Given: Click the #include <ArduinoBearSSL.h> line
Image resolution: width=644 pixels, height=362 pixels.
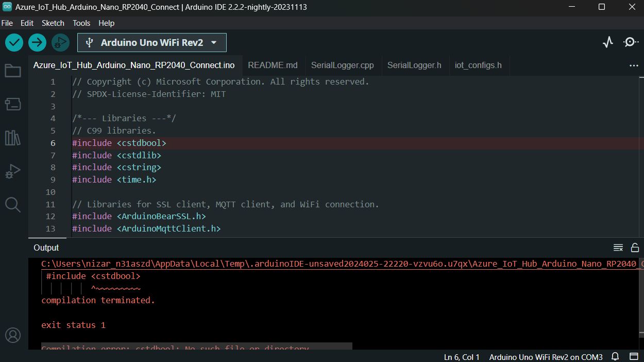Looking at the screenshot, I should [x=139, y=216].
